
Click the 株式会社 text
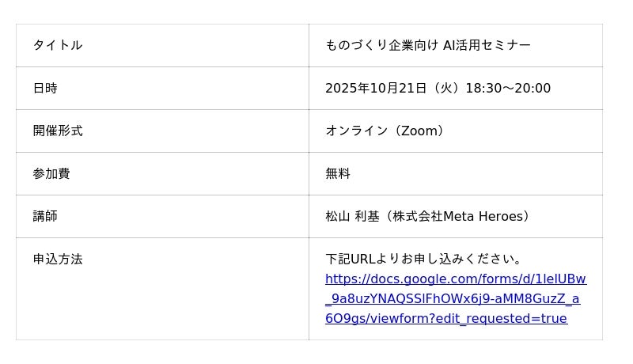(x=417, y=216)
